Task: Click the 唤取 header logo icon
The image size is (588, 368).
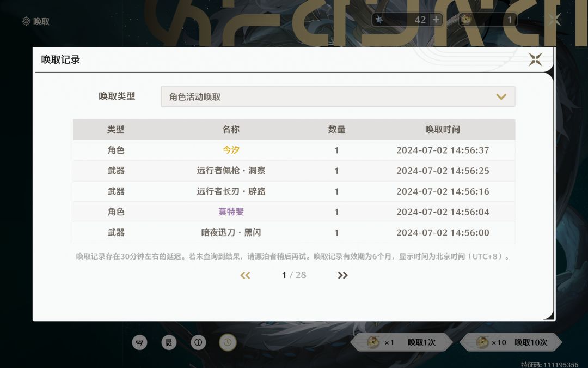Action: (26, 21)
